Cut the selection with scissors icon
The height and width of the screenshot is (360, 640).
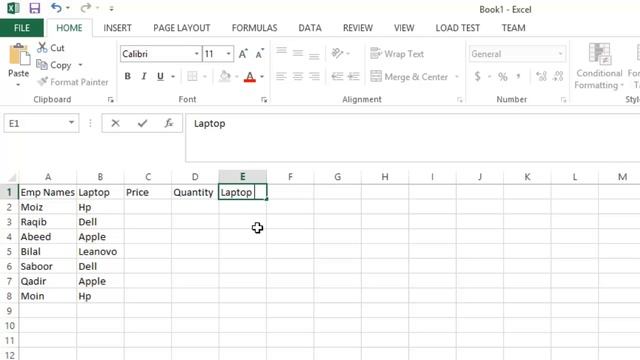click(x=51, y=48)
